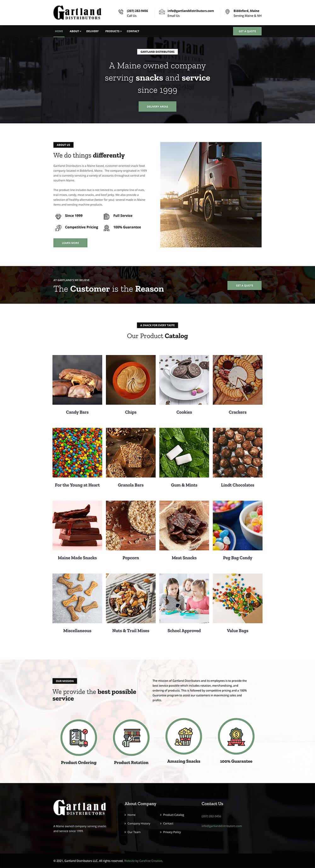The height and width of the screenshot is (868, 315).
Task: Open the Meat Snacks product thumbnail
Action: tap(184, 525)
